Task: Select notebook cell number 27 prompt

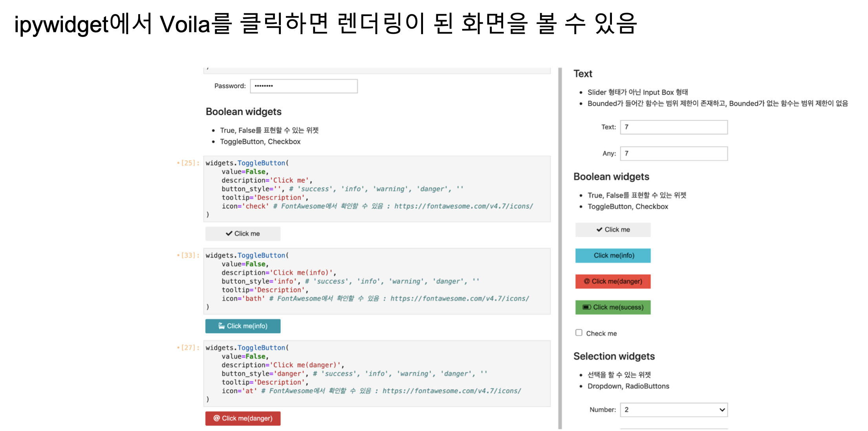Action: tap(190, 347)
